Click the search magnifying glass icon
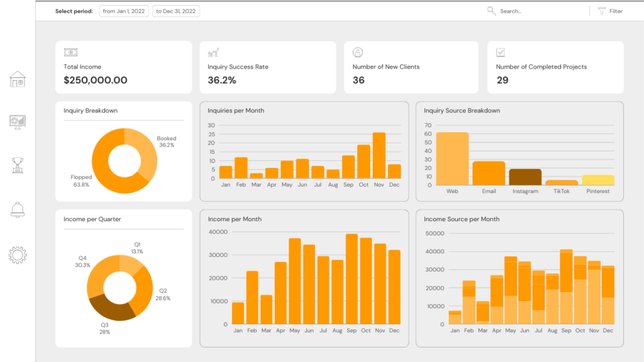This screenshot has height=362, width=644. (x=491, y=11)
